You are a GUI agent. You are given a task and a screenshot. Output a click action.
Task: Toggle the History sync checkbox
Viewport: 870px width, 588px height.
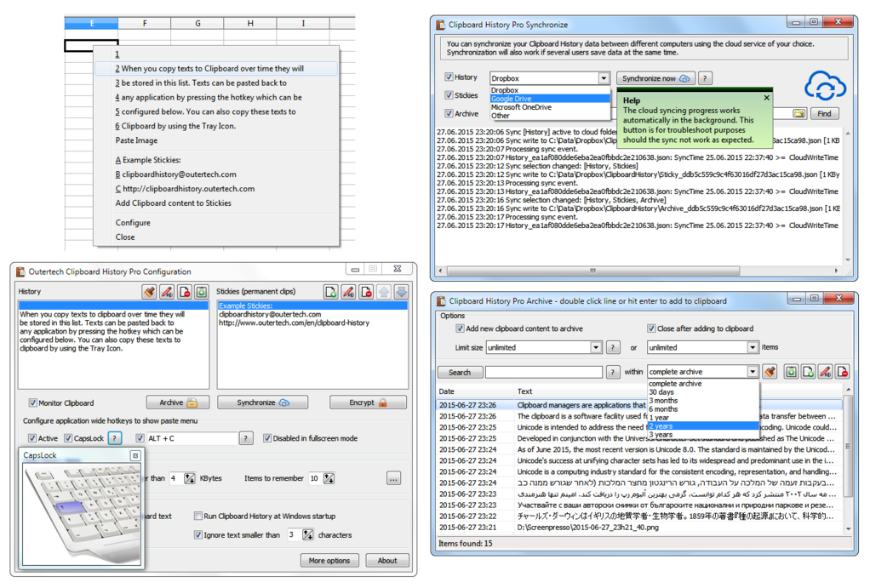[449, 77]
